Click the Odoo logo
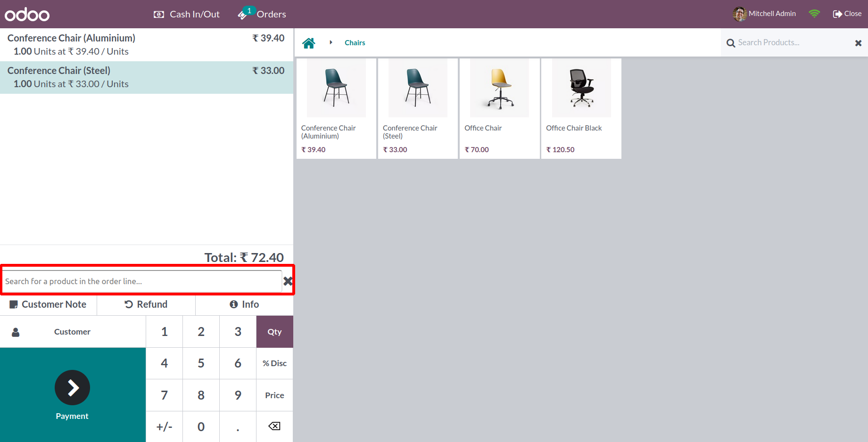 tap(27, 14)
